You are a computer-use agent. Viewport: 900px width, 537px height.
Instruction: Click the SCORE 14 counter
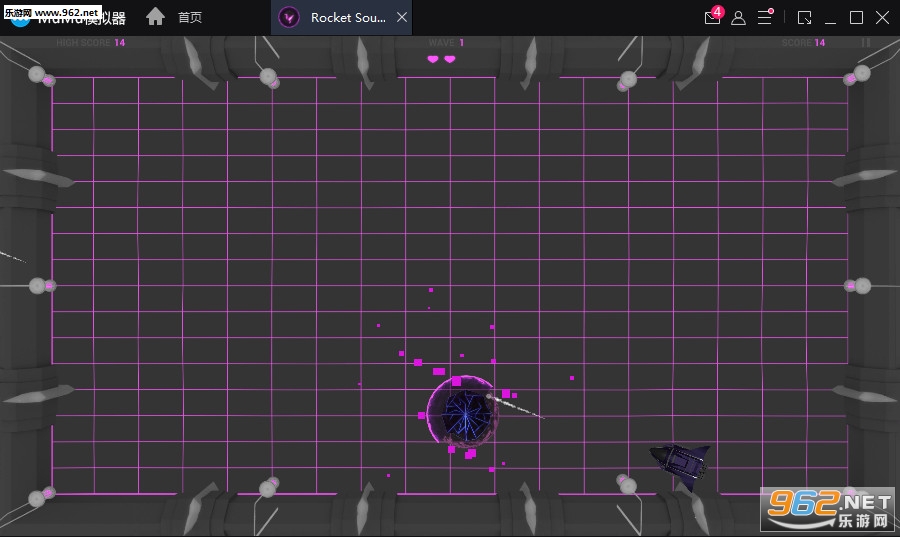(803, 43)
